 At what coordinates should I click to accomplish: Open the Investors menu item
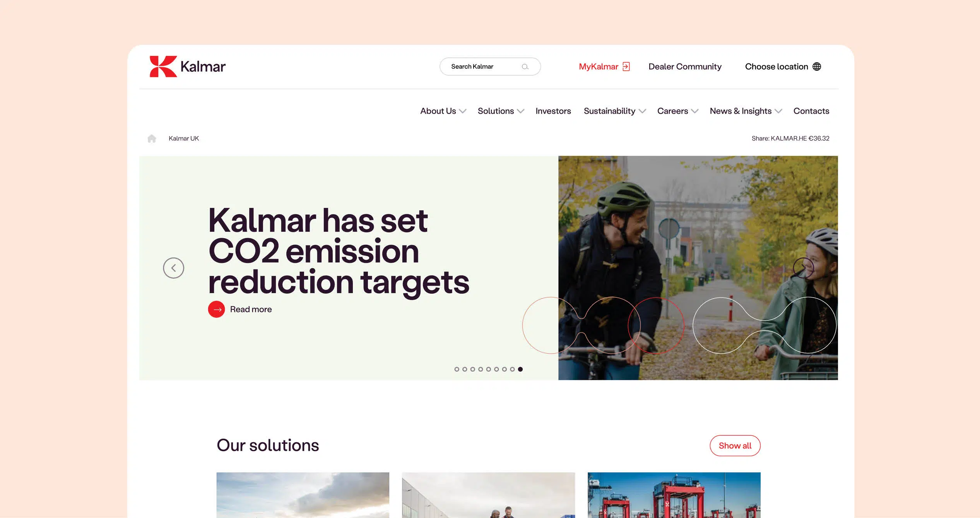(553, 111)
